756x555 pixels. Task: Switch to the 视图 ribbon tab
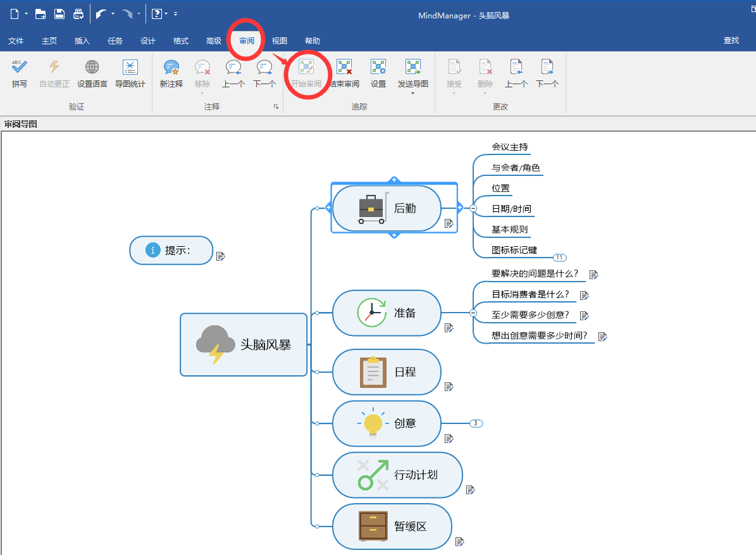[279, 41]
